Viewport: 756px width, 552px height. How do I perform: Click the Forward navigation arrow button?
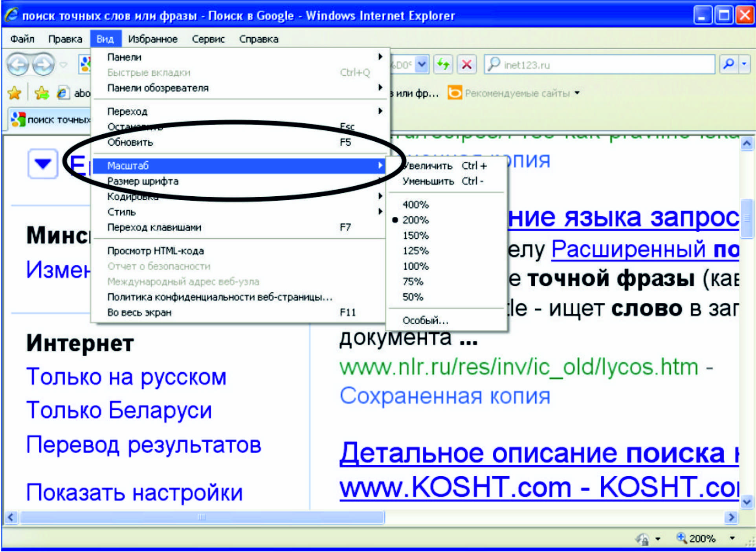(x=43, y=64)
